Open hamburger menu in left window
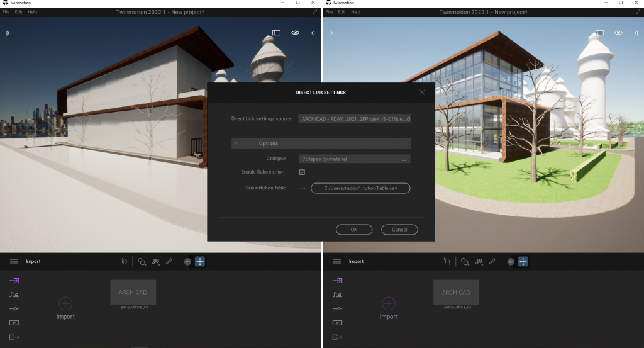 14,261
